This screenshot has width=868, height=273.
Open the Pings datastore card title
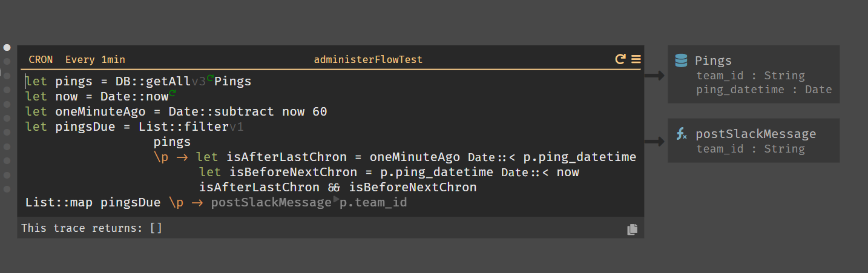point(713,61)
